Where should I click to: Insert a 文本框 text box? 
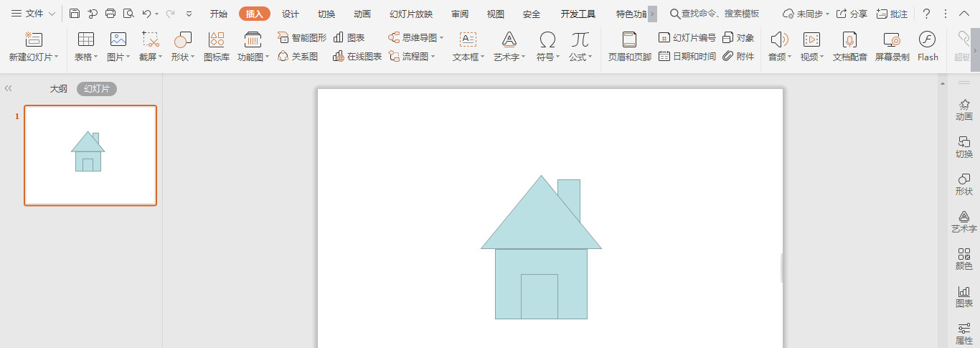click(x=468, y=47)
